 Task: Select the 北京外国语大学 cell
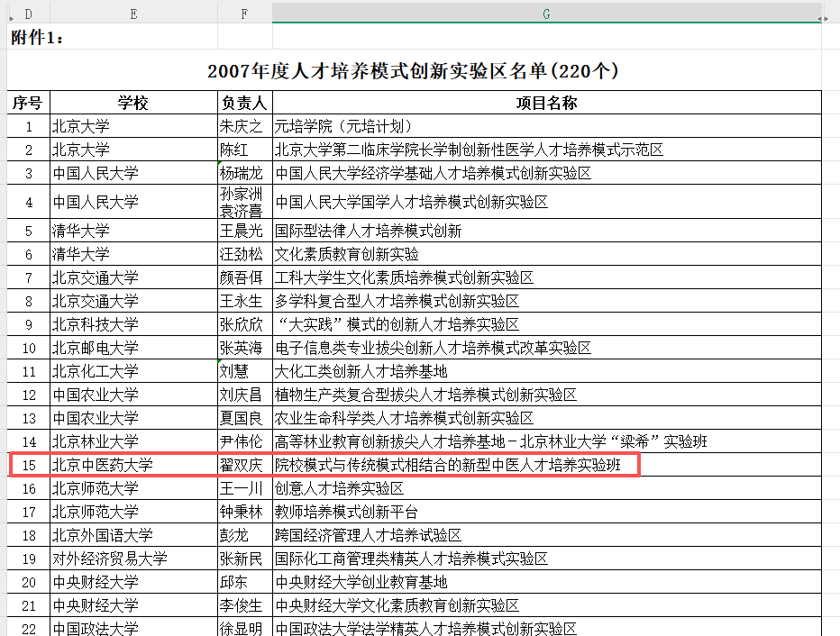pos(133,535)
